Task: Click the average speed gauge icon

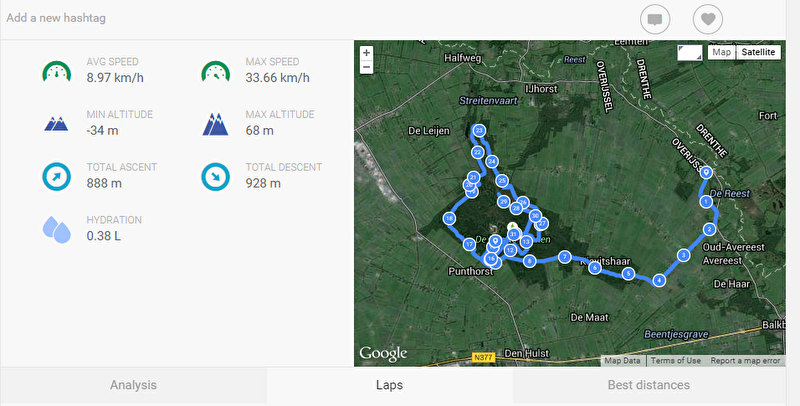Action: click(x=56, y=71)
